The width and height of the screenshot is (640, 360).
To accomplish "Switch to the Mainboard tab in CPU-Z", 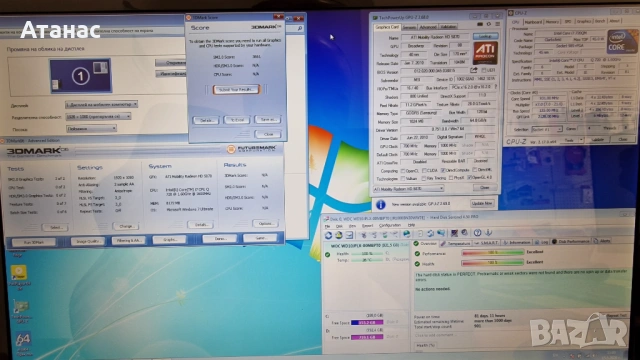I will (533, 22).
